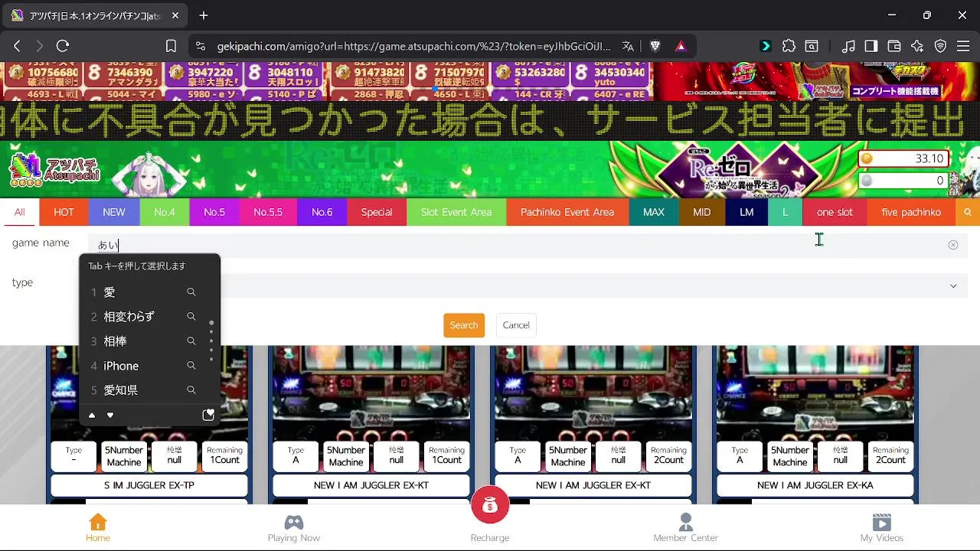Image resolution: width=980 pixels, height=551 pixels.
Task: Expand the type dropdown
Action: 953,285
